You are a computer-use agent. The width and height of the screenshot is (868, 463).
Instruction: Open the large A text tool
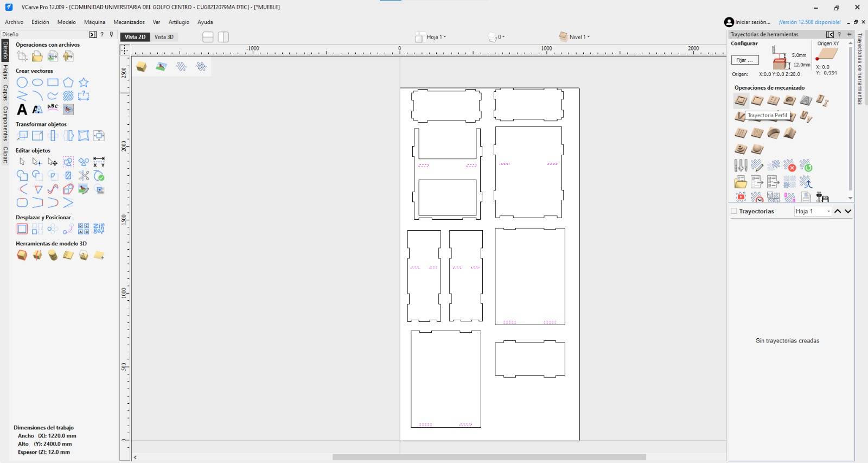point(22,110)
